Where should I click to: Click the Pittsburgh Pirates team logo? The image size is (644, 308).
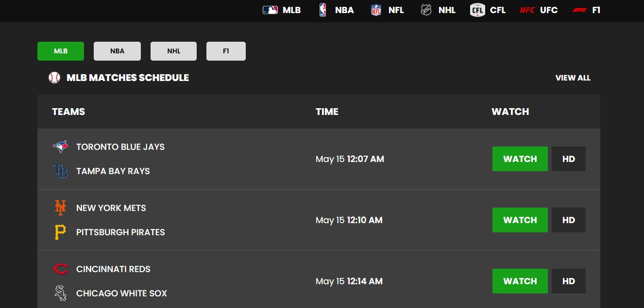[60, 232]
